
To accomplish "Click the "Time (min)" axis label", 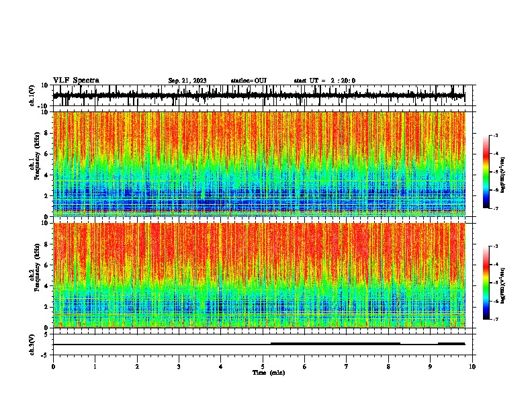I will point(269,373).
